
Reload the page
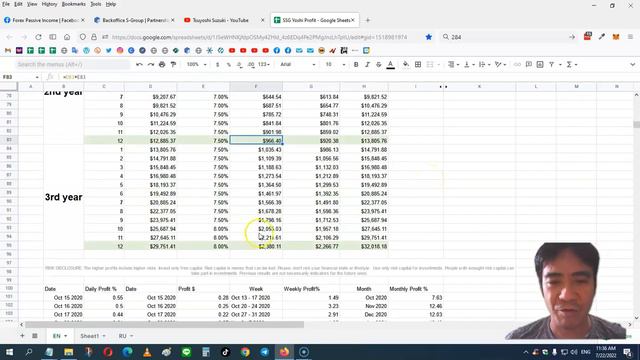(x=38, y=37)
